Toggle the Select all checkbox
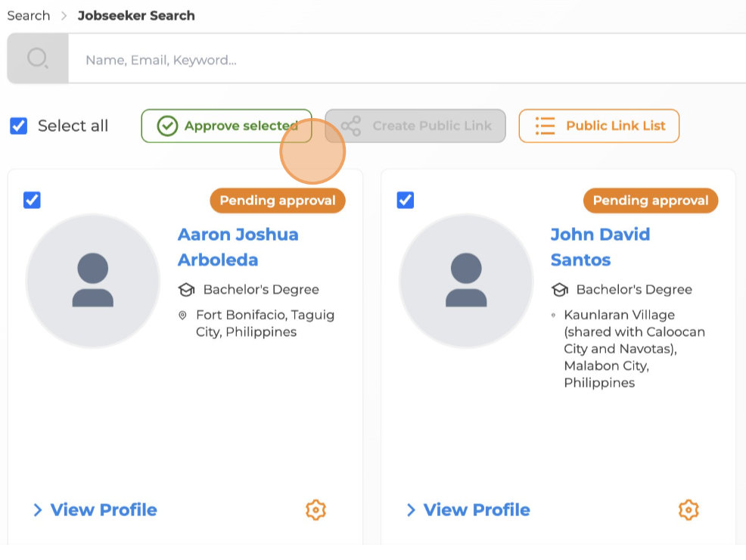Viewport: 746px width, 560px height. click(x=19, y=126)
